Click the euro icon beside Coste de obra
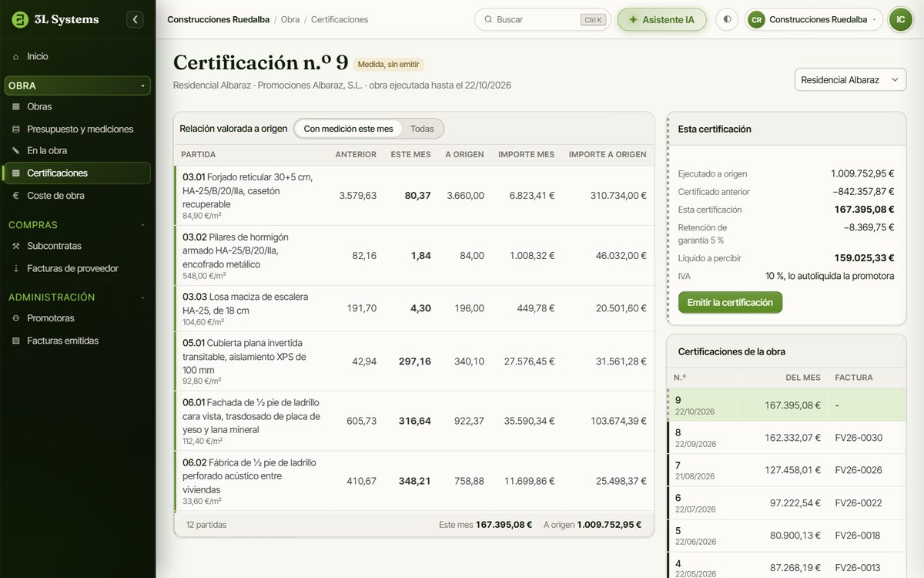 [15, 196]
